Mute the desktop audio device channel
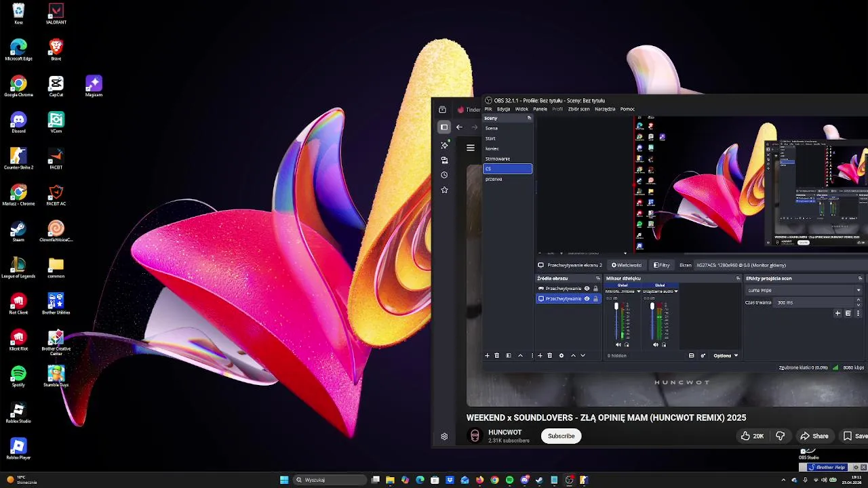This screenshot has width=868, height=488. tap(655, 344)
